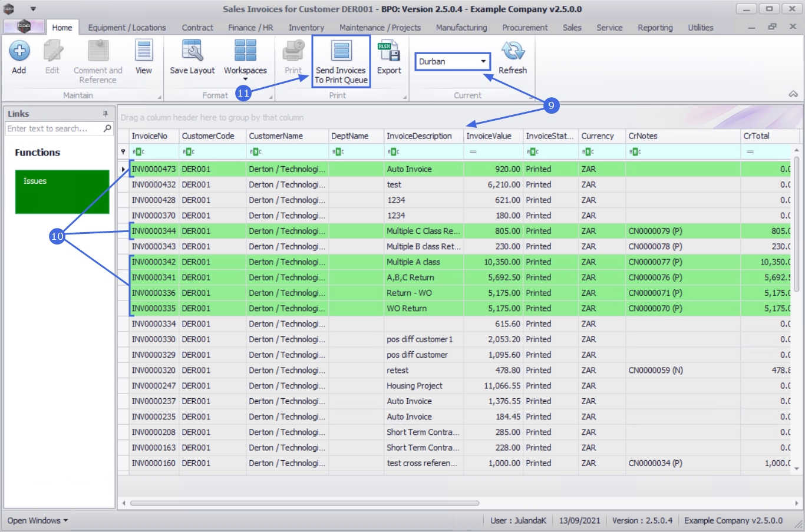805x532 pixels.
Task: Click the Export icon
Action: pyautogui.click(x=389, y=51)
